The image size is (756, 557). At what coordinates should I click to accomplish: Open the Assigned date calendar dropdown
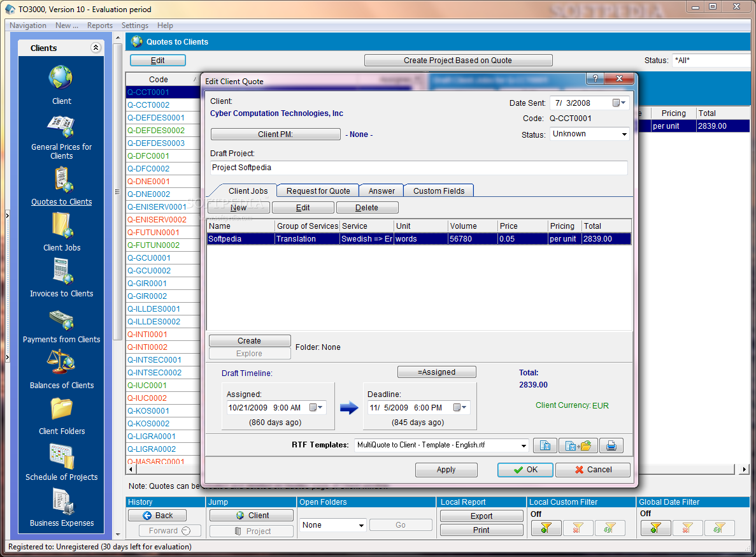(x=316, y=407)
